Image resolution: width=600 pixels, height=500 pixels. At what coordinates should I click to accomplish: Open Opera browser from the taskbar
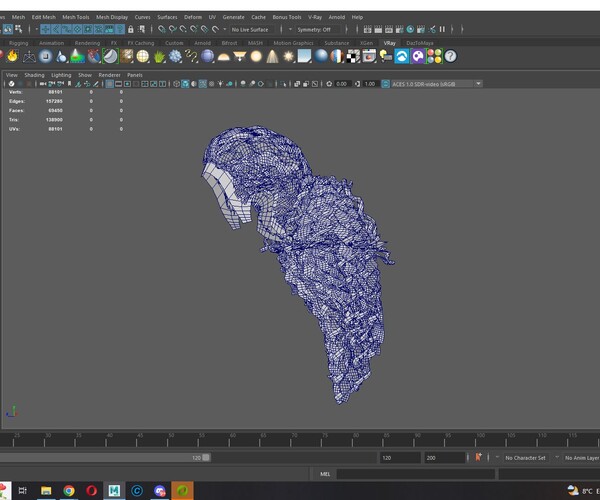click(91, 490)
